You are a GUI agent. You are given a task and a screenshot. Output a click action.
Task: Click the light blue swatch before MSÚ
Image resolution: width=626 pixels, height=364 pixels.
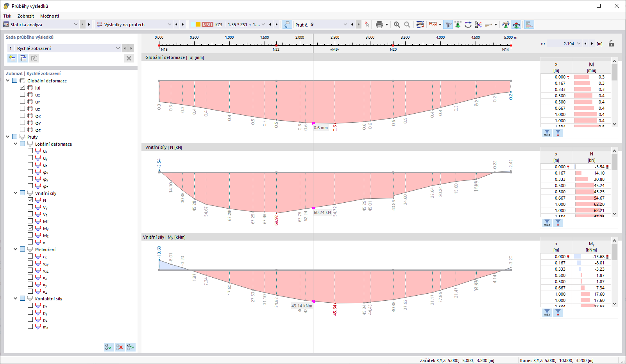[x=193, y=25]
